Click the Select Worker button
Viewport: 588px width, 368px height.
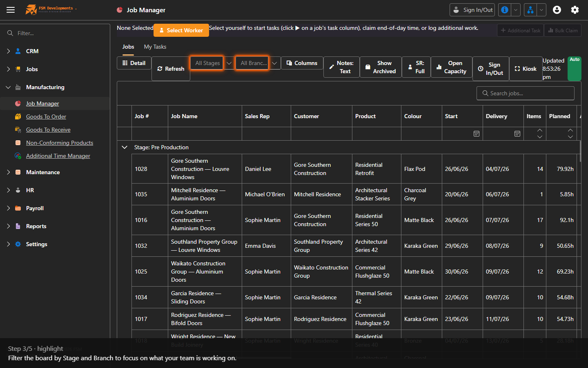coord(181,30)
